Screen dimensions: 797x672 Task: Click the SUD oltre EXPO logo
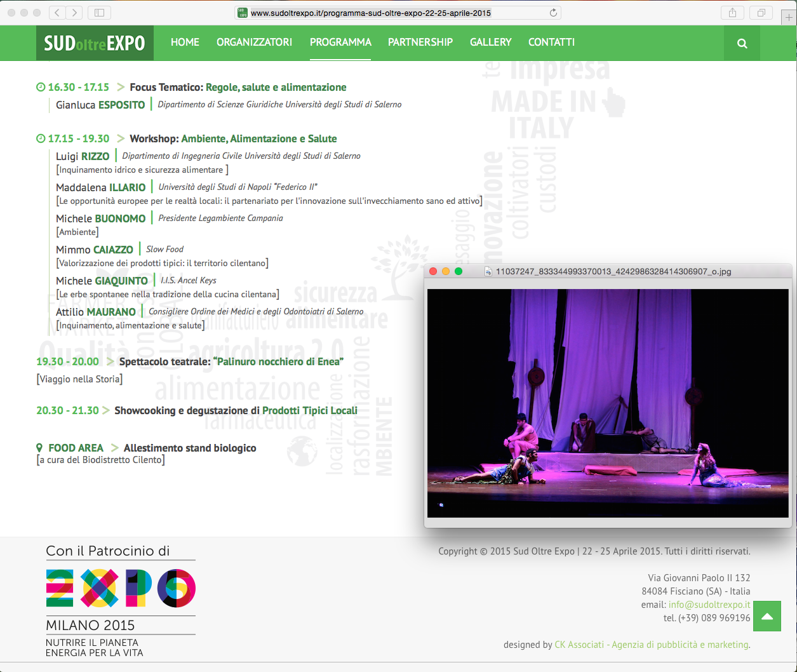point(95,43)
